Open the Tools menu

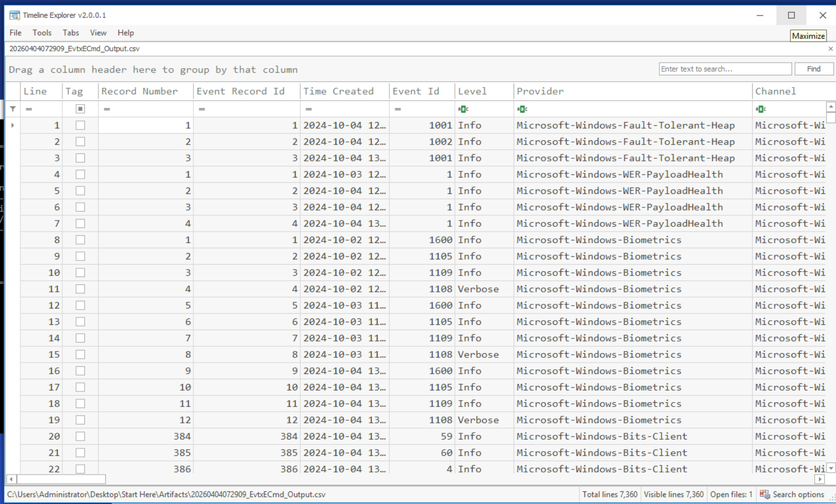[42, 32]
